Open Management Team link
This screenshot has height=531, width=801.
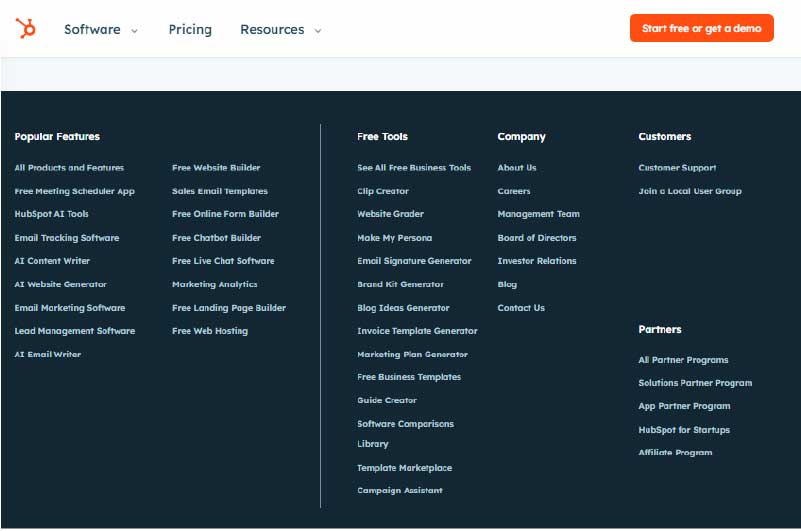tap(538, 214)
